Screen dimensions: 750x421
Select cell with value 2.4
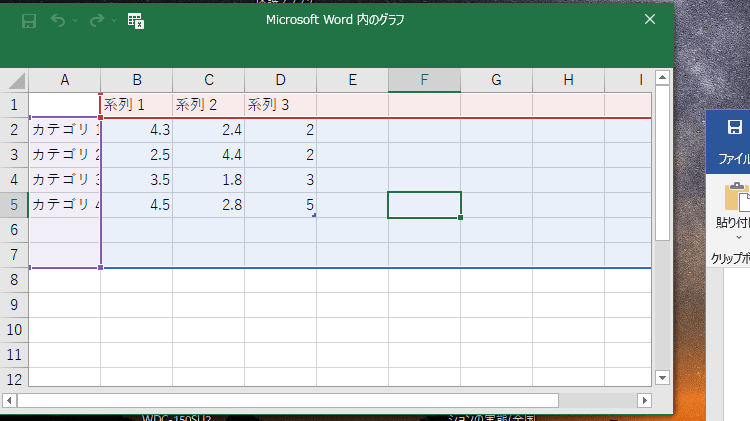209,130
